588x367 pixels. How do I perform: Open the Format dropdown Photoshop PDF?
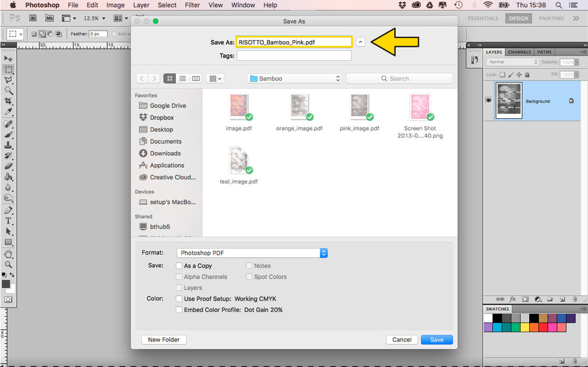click(x=252, y=253)
